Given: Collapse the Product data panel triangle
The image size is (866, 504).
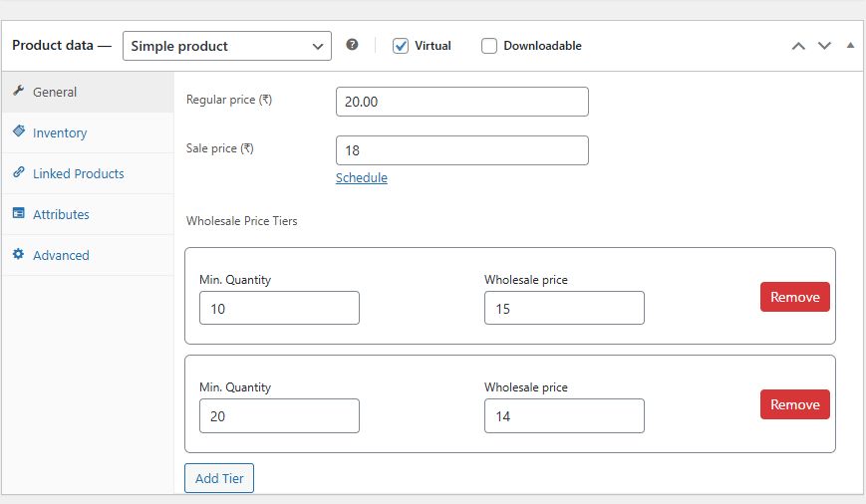Looking at the screenshot, I should coord(850,46).
